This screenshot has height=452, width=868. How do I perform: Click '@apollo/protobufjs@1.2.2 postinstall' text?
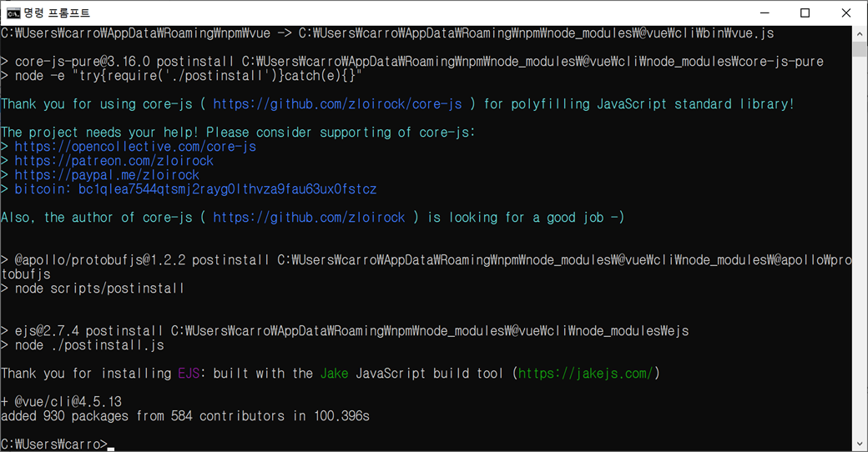click(142, 260)
